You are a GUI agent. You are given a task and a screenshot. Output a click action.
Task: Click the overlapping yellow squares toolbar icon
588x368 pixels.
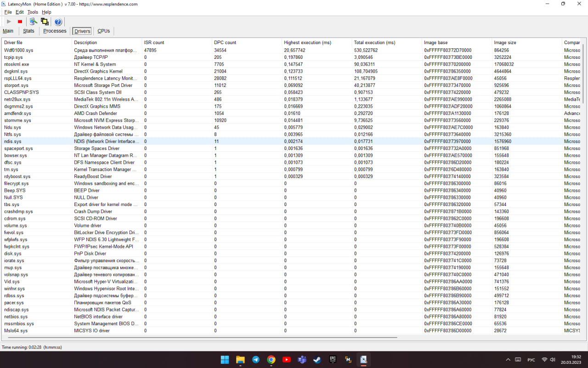45,22
